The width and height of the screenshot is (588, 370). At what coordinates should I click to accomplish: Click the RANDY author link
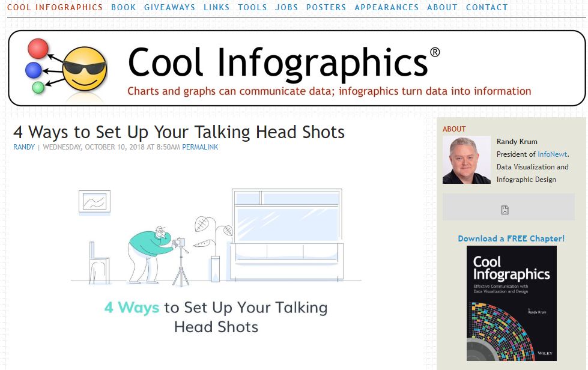click(x=24, y=147)
